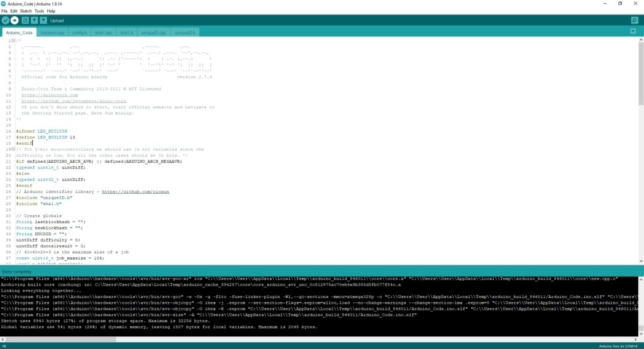Open the Sketch menu
The width and height of the screenshot is (644, 349).
coord(25,11)
